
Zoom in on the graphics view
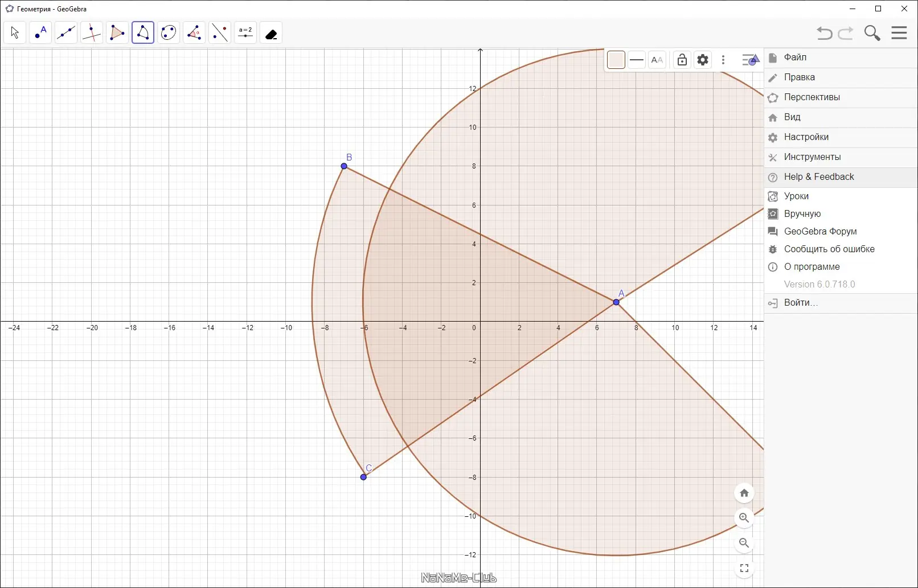point(744,518)
